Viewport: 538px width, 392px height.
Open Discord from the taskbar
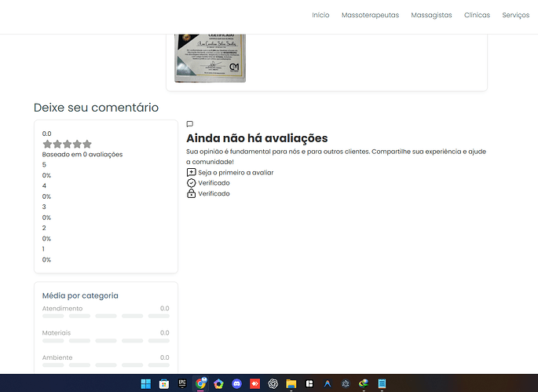236,383
